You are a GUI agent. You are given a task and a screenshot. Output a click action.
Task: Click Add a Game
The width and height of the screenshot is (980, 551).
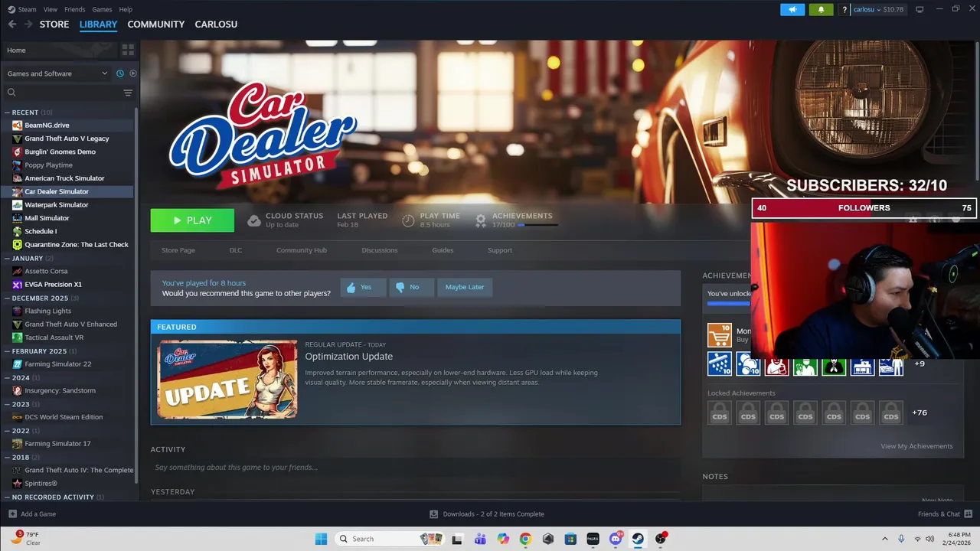point(32,514)
